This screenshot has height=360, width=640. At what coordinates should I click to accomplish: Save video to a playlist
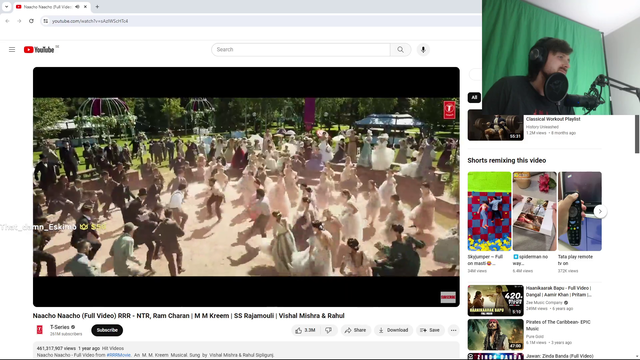point(430,330)
